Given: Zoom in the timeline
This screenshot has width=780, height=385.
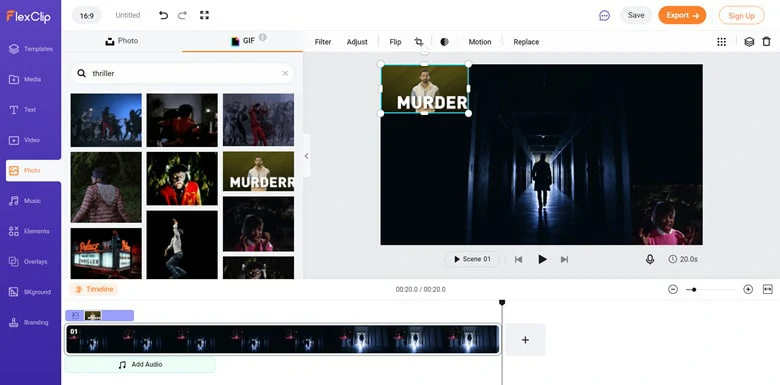Looking at the screenshot, I should click(x=748, y=289).
